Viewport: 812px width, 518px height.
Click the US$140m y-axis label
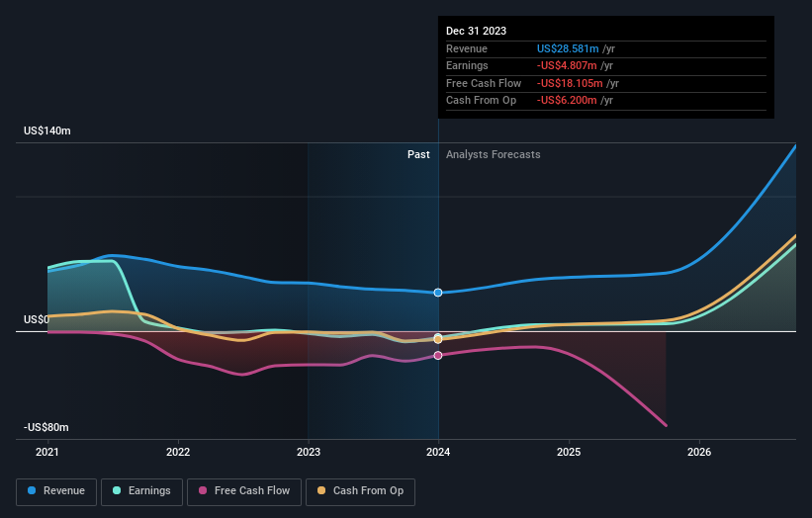pos(47,130)
